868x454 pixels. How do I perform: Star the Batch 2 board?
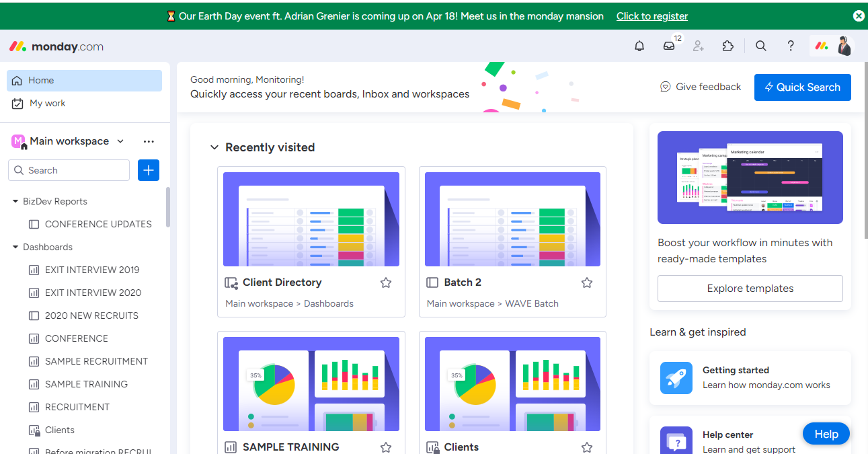click(x=587, y=282)
